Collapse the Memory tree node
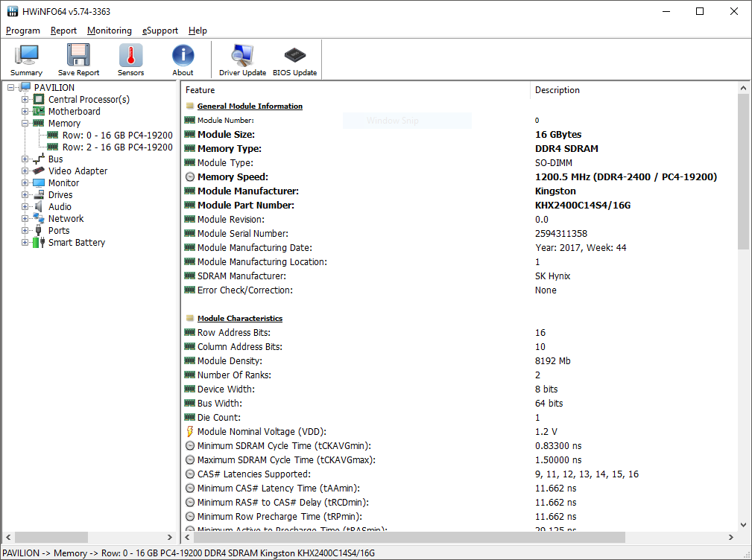 (25, 124)
